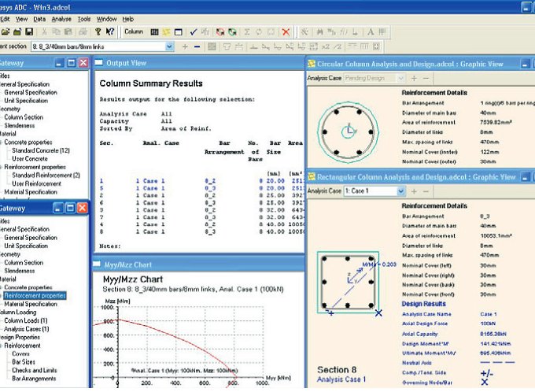Viewport: 535px width, 392px height.
Task: Click the Output View window title bar
Action: click(199, 63)
